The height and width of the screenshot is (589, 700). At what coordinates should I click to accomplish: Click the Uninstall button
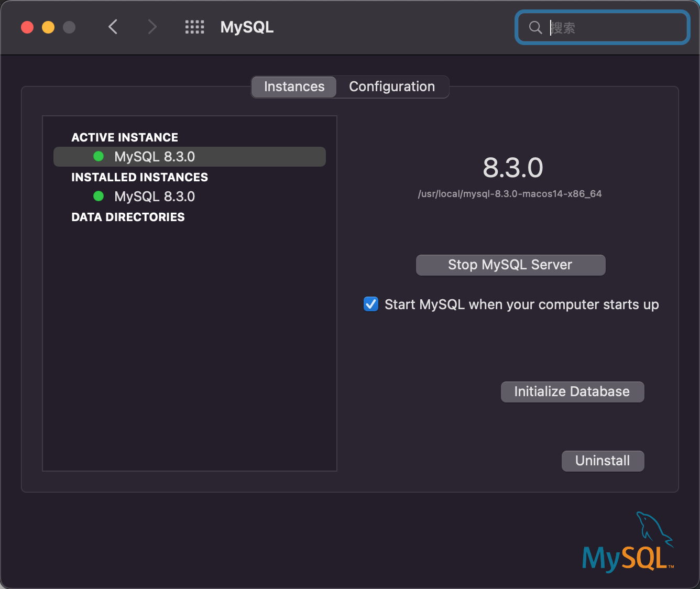click(603, 461)
